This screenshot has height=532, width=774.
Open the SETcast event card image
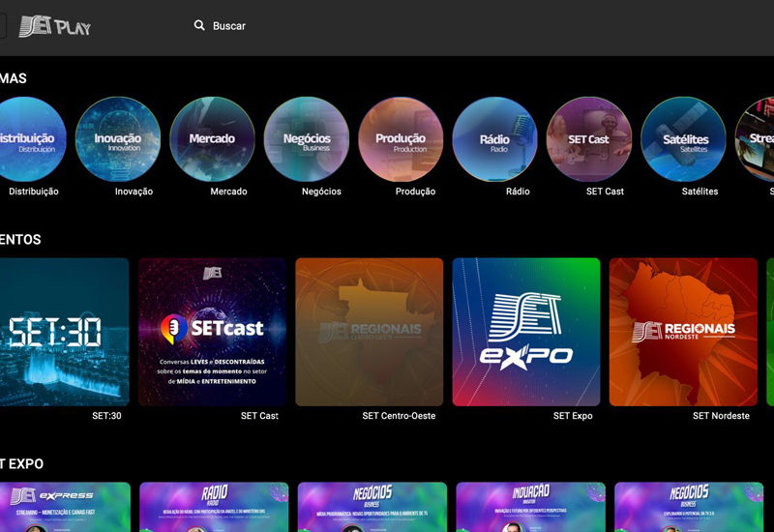(x=212, y=332)
